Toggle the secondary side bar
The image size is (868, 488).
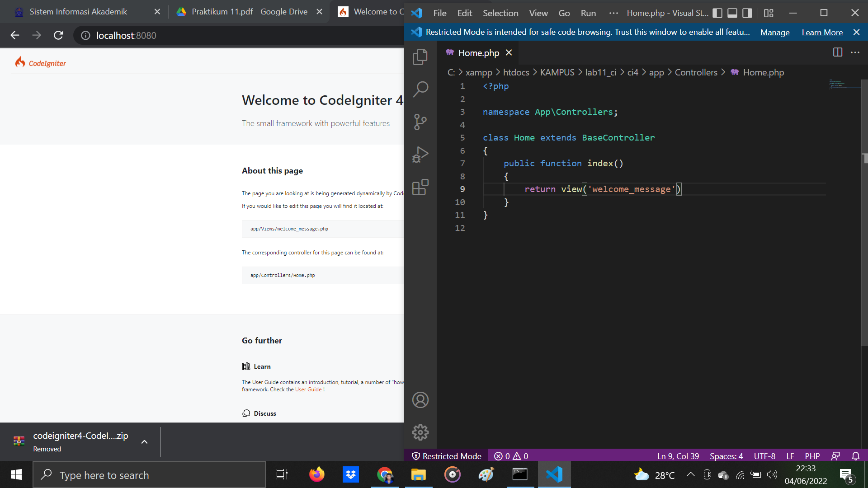(x=746, y=13)
